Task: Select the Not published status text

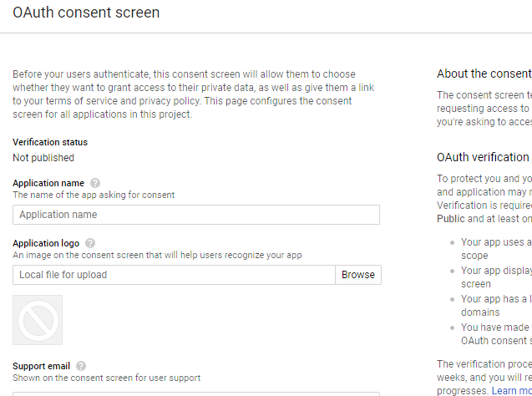Action: coord(43,158)
